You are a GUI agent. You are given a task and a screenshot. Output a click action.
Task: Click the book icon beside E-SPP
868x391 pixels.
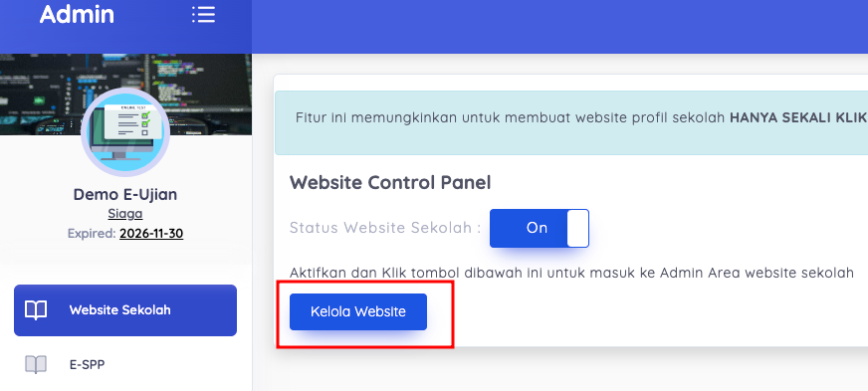[x=36, y=364]
